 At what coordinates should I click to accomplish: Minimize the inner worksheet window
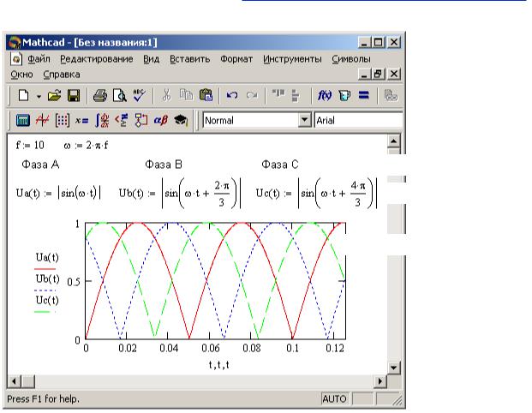[364, 74]
